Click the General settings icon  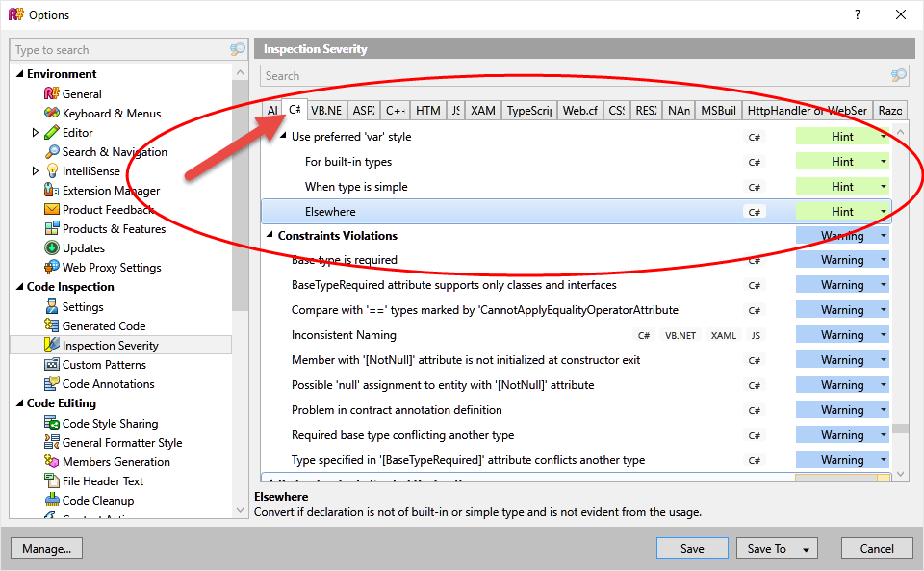pyautogui.click(x=52, y=93)
